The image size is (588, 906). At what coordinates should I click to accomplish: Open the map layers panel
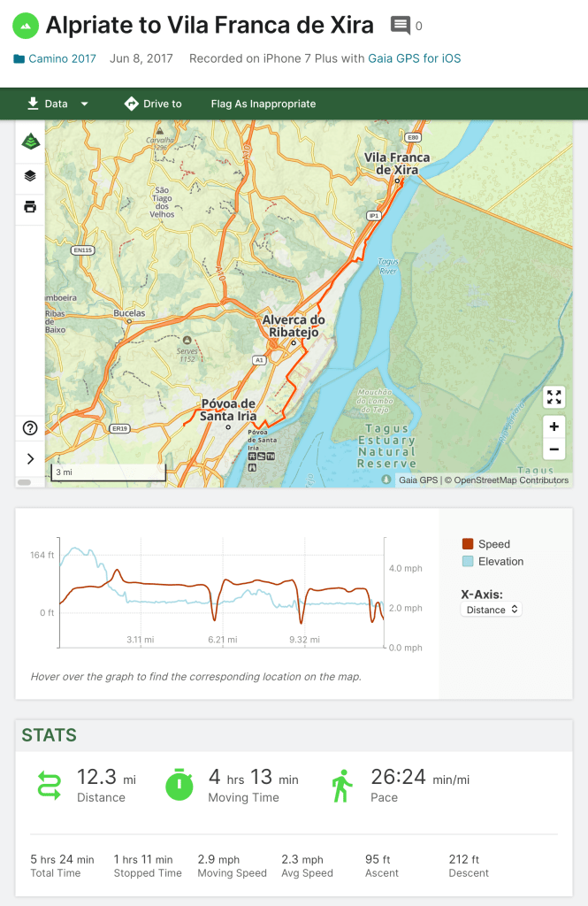pyautogui.click(x=30, y=175)
